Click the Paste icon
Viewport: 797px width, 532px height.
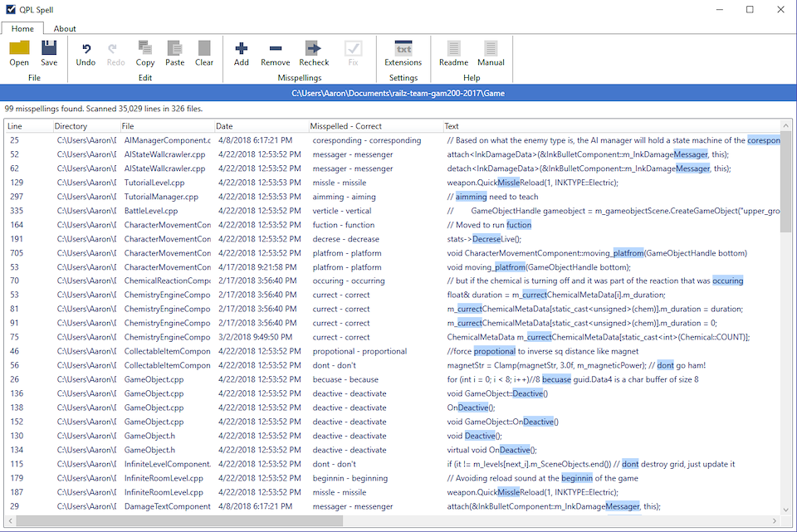174,48
